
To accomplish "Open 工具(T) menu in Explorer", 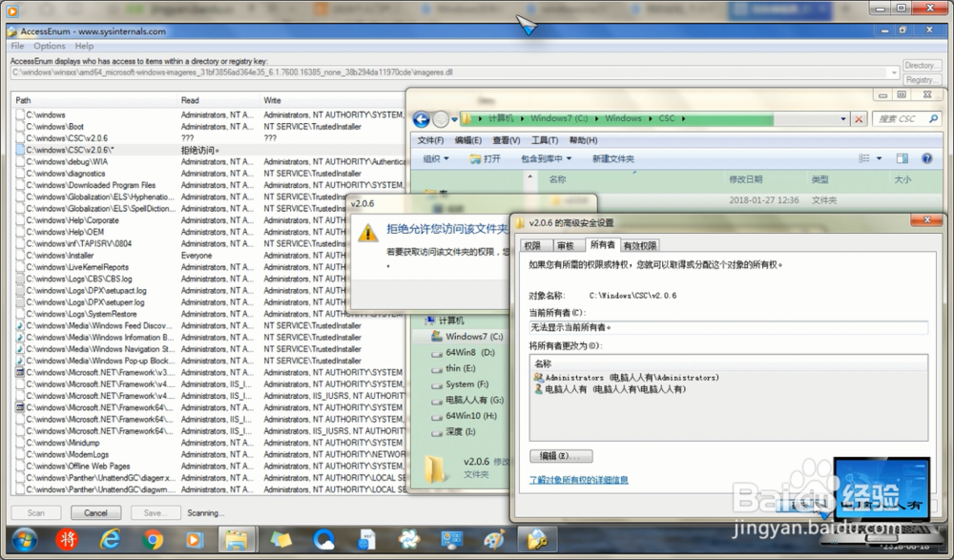I will (545, 140).
